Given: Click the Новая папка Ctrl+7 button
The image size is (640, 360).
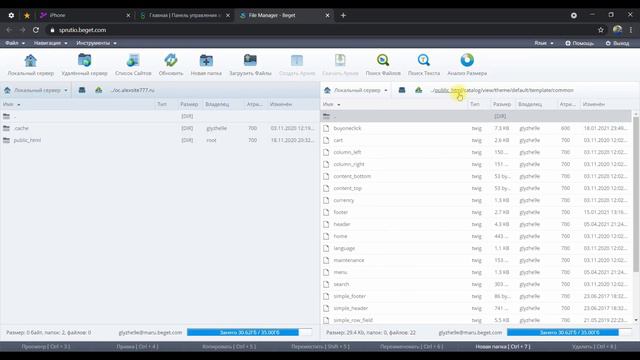Looking at the screenshot, I should [503, 347].
